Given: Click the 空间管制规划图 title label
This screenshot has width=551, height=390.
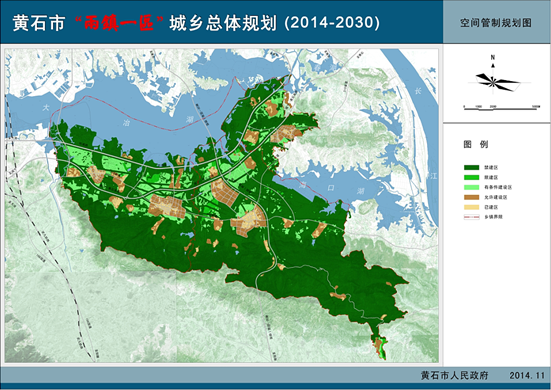Looking at the screenshot, I should pyautogui.click(x=496, y=23).
